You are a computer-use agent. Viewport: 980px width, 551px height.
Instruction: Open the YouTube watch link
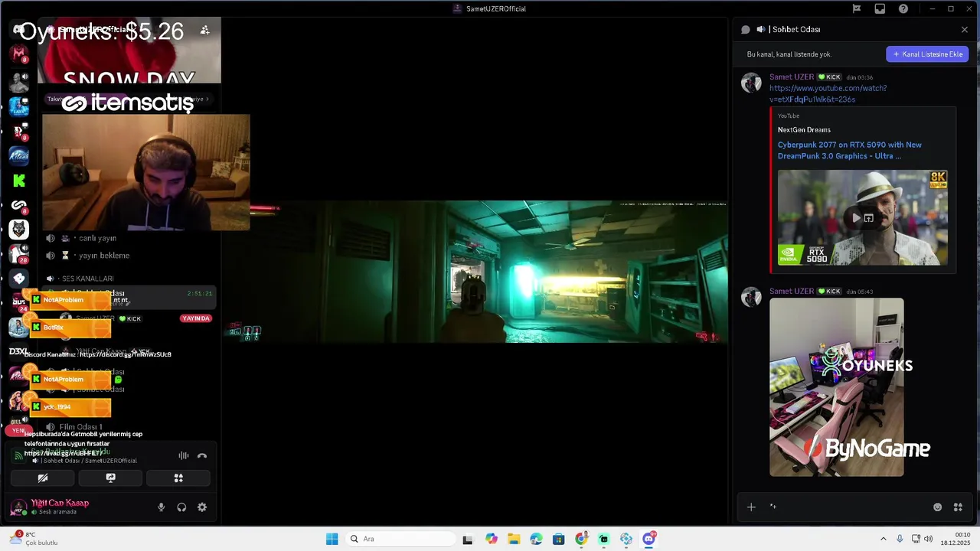point(828,93)
